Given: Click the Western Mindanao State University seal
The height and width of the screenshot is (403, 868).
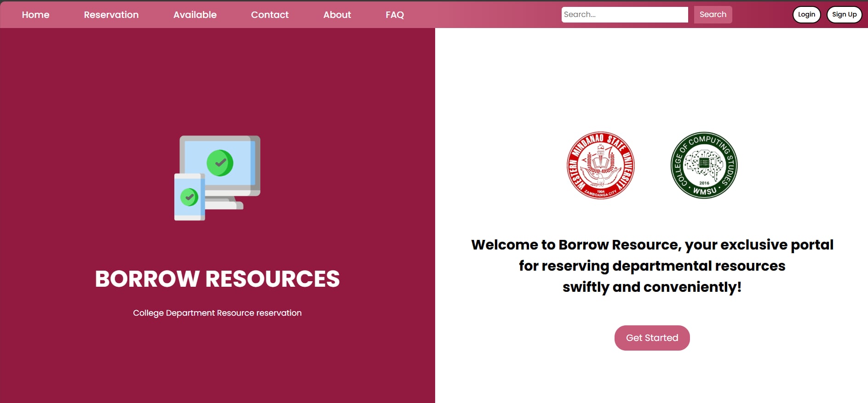Looking at the screenshot, I should coord(600,165).
